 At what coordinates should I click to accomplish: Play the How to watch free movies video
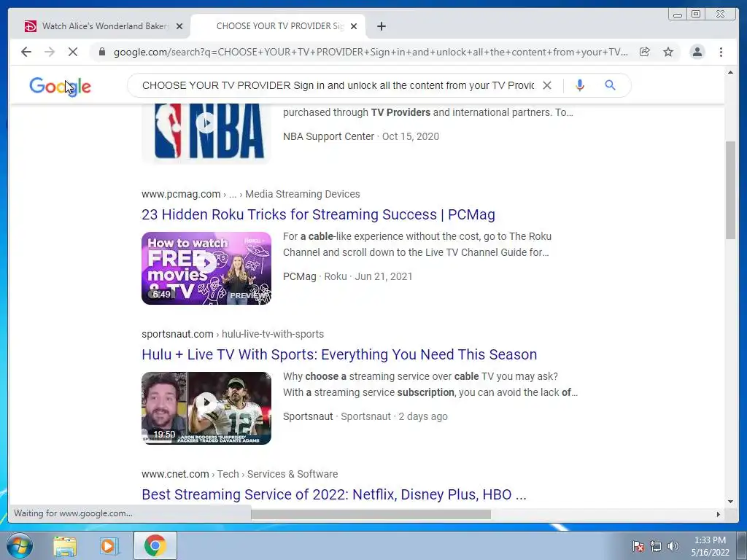206,268
